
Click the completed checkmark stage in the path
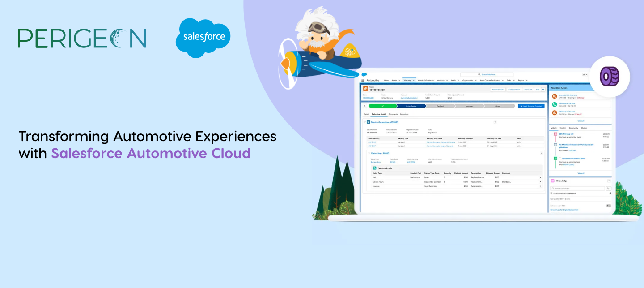coord(383,106)
